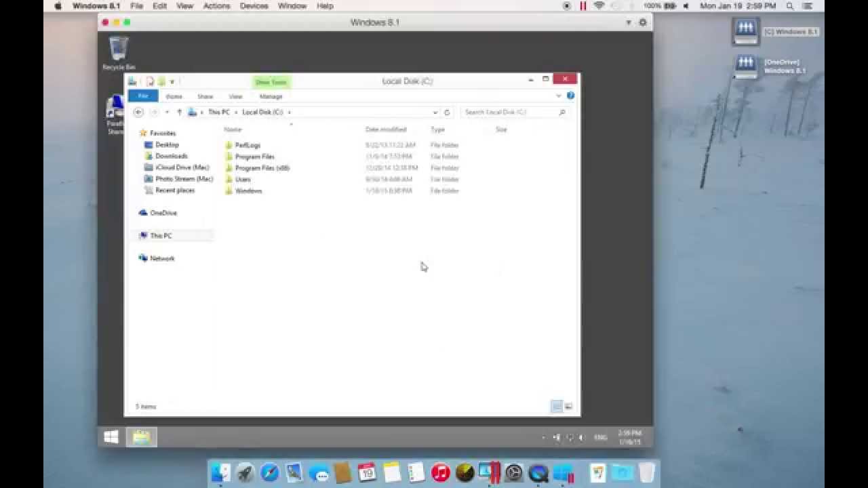Open Trash in the dock
This screenshot has height=488, width=868.
coord(647,472)
